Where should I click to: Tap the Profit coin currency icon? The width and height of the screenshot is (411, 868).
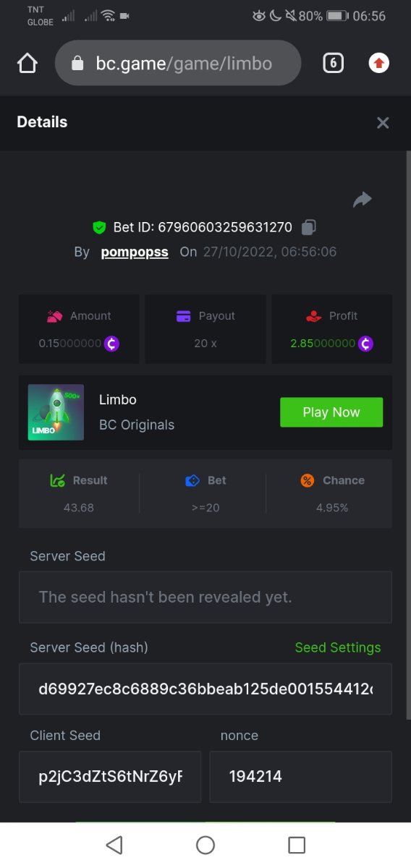(366, 344)
